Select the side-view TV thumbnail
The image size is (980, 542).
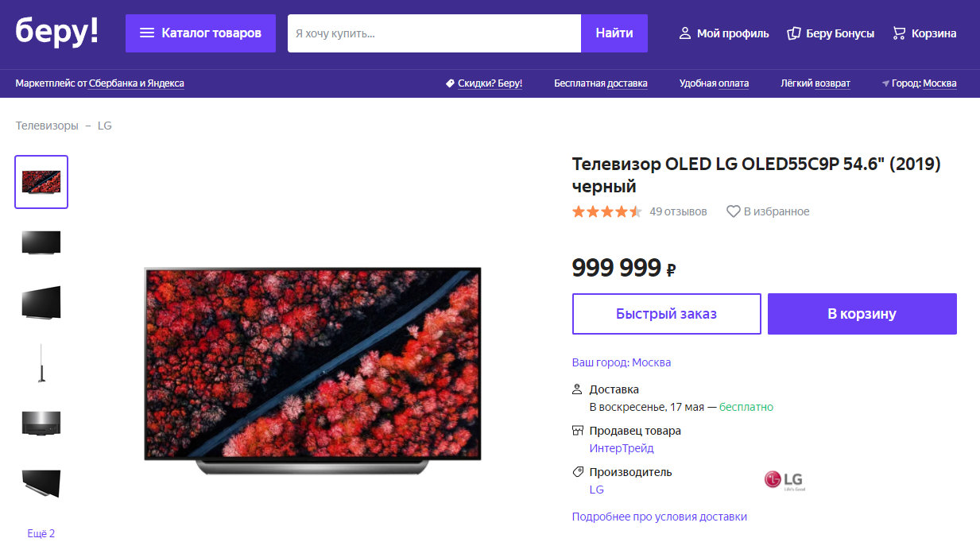tap(41, 363)
